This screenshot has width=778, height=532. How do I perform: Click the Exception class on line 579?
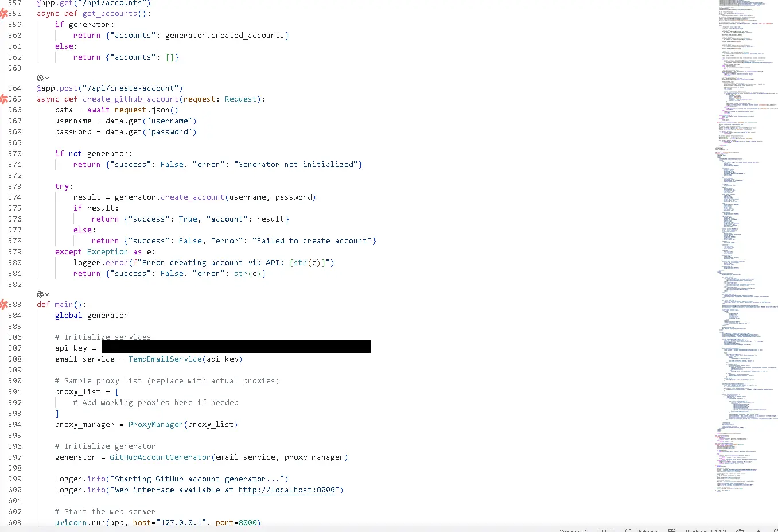[x=108, y=251]
